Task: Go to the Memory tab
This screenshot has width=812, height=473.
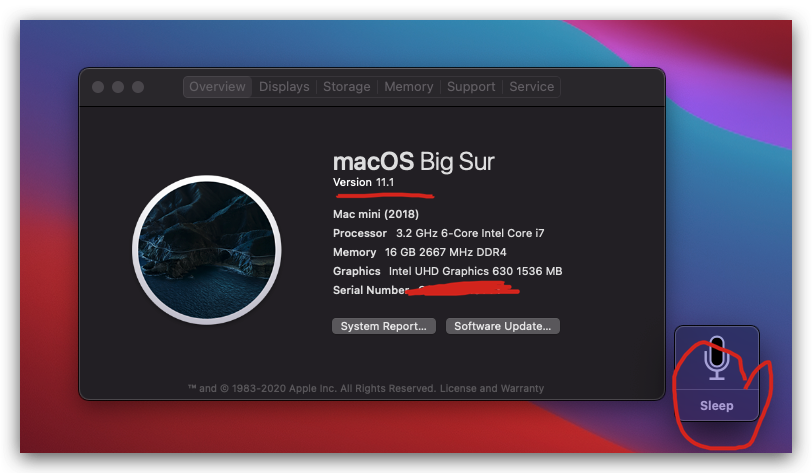Action: [408, 87]
